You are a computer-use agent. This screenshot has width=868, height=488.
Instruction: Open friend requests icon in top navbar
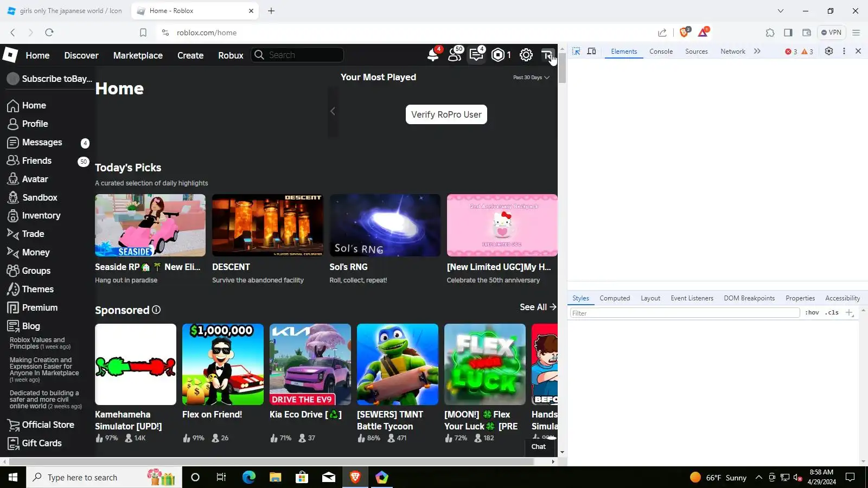point(455,55)
